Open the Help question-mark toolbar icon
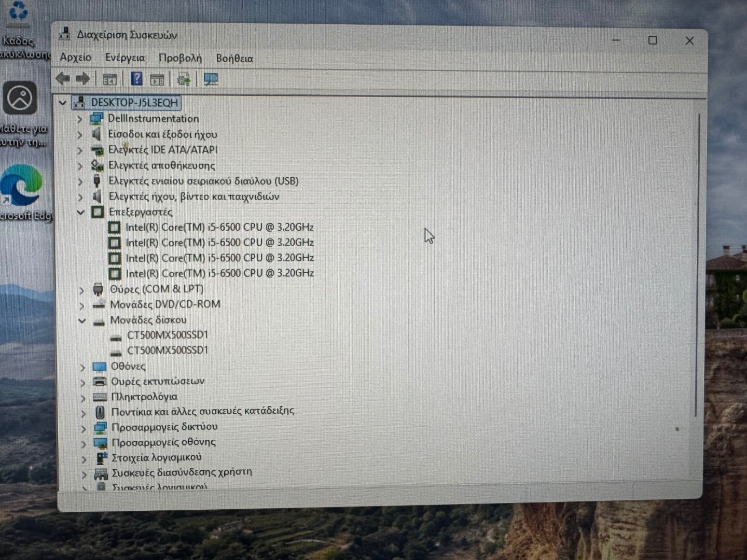Screen dimensions: 747x560 pos(136,79)
